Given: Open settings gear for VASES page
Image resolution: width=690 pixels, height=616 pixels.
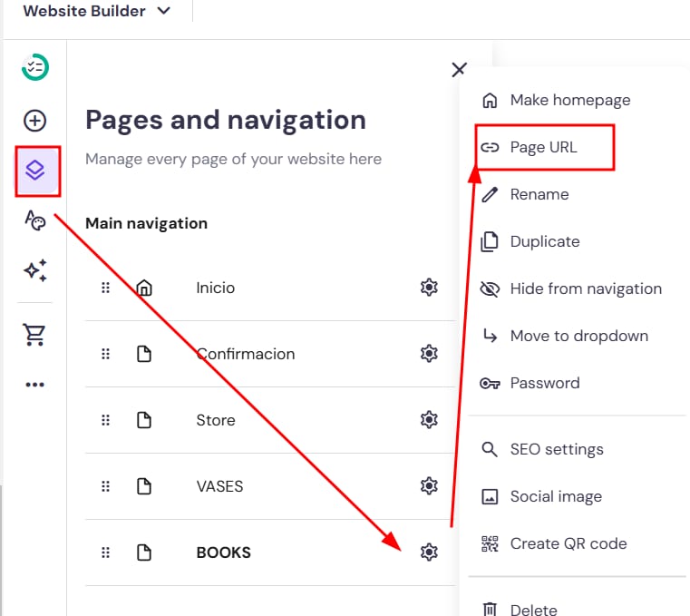Looking at the screenshot, I should tap(429, 486).
